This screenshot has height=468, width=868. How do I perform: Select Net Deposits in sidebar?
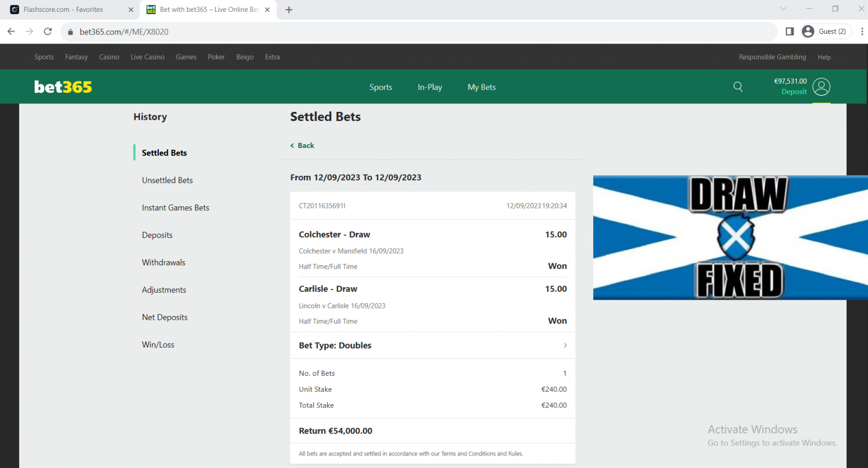164,317
